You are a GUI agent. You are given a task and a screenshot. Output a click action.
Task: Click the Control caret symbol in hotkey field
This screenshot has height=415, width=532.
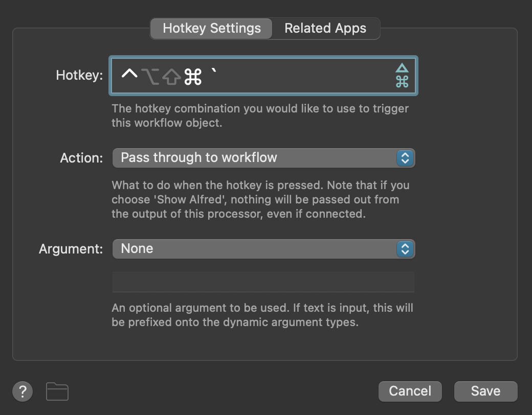(x=129, y=74)
